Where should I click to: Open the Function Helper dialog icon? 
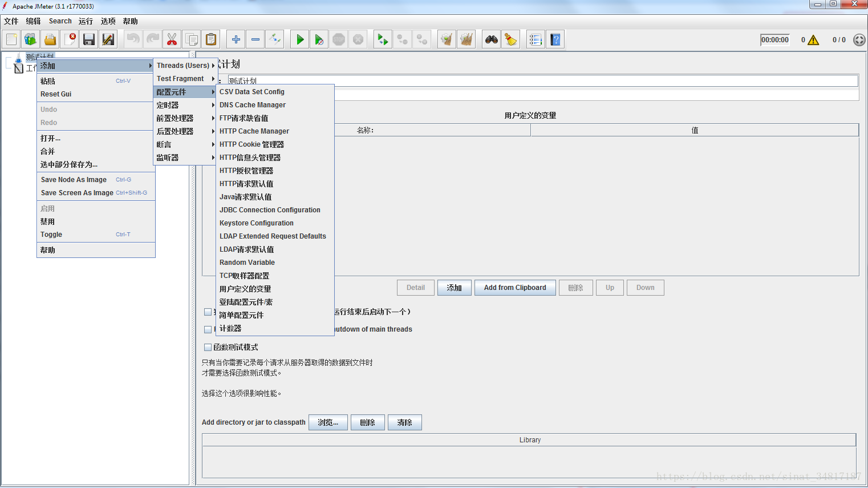pos(535,39)
